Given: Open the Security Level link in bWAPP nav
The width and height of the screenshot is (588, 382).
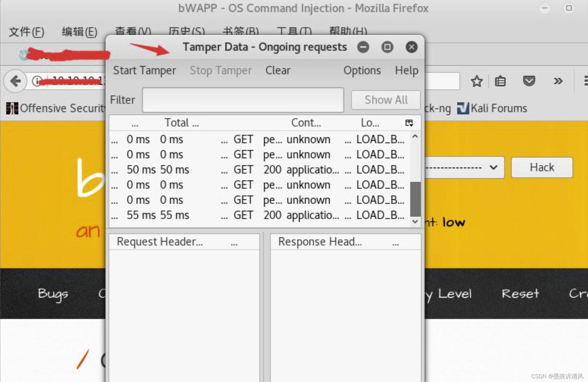Looking at the screenshot, I should click(448, 294).
